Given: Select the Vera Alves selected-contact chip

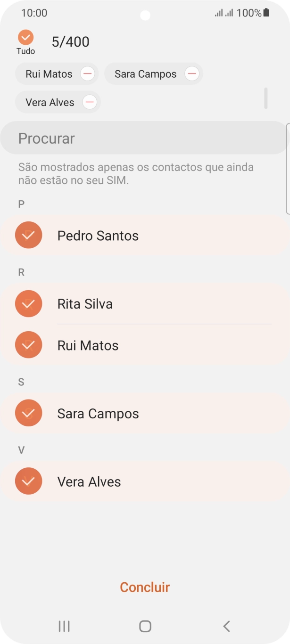Looking at the screenshot, I should click(x=51, y=102).
